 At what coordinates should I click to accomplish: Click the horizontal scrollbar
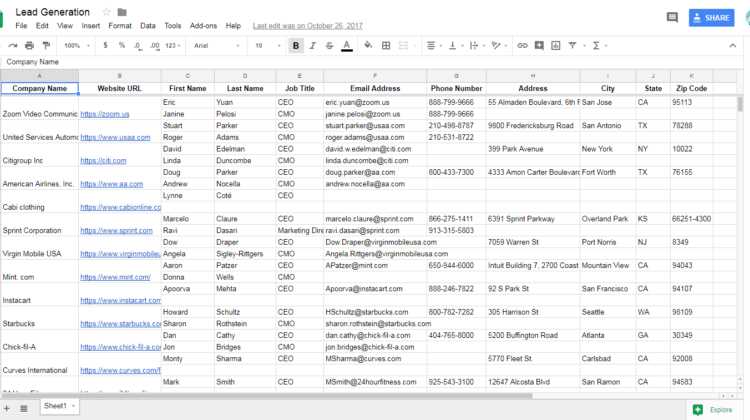(267, 396)
